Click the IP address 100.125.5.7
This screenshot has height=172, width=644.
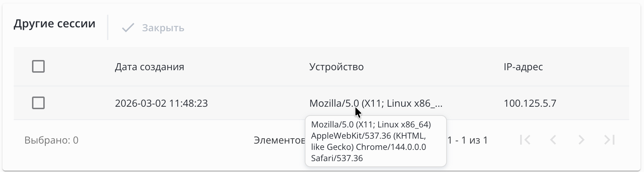point(530,103)
